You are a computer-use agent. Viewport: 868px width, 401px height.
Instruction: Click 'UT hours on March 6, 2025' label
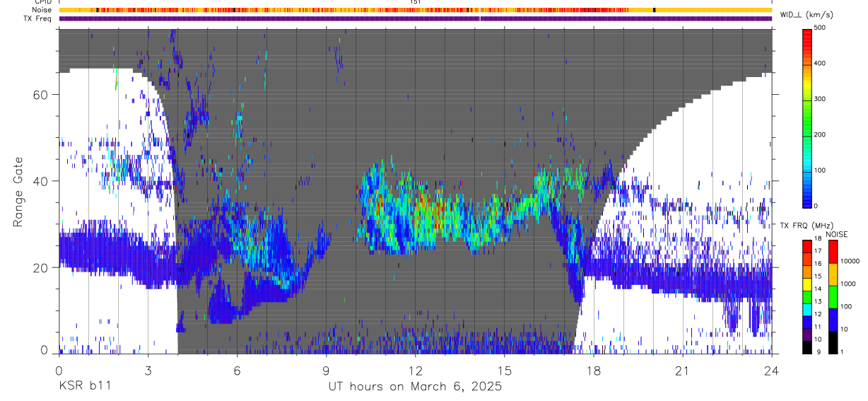tap(415, 387)
